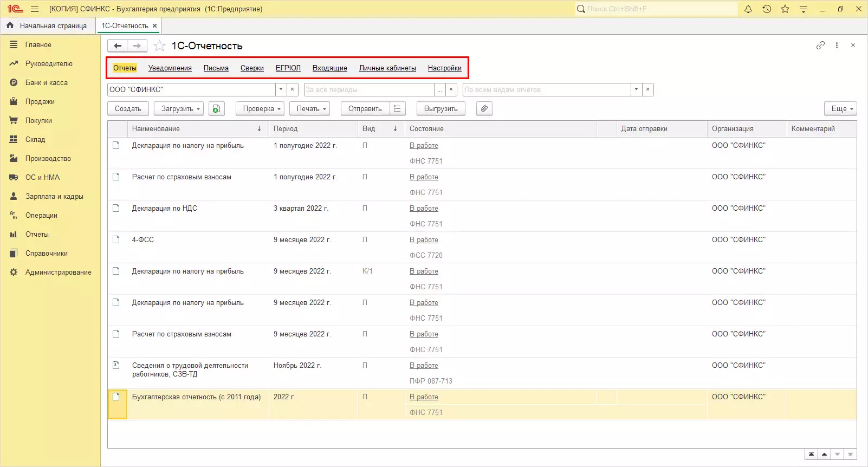Open the send list icon next to Отправить
This screenshot has width=868, height=467.
pos(397,109)
